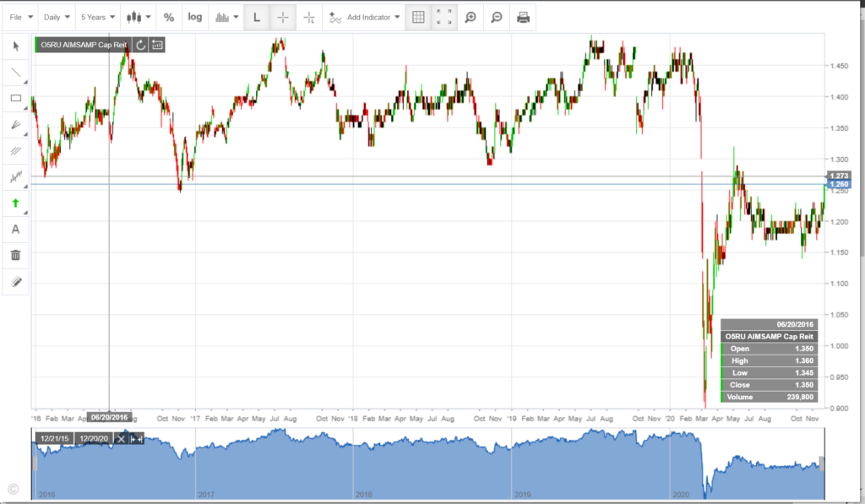The width and height of the screenshot is (865, 504).
Task: Toggle fullscreen expand mode
Action: coord(444,17)
